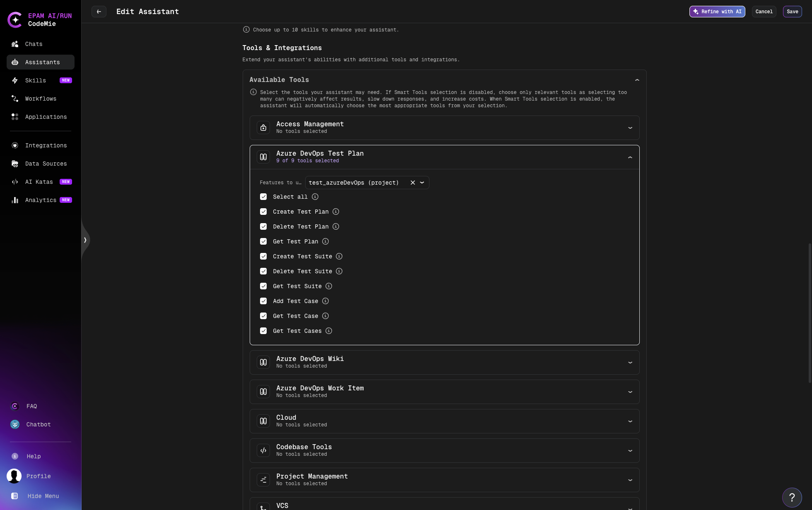Open the Workflows section via its icon

pos(15,99)
